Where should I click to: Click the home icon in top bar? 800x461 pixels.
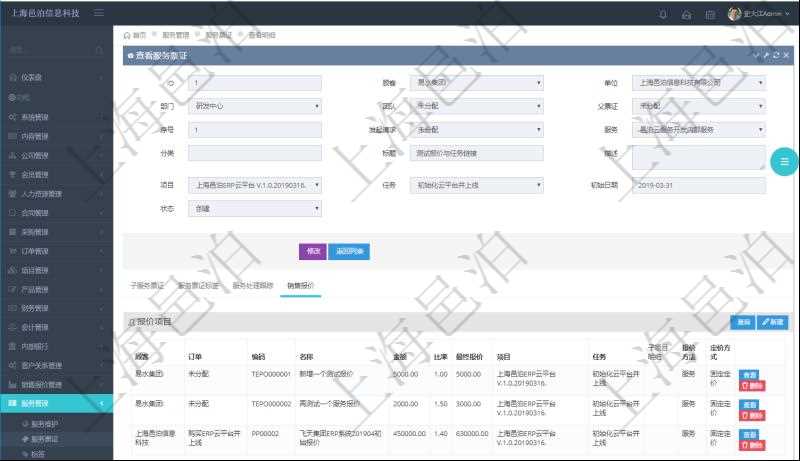click(x=686, y=14)
